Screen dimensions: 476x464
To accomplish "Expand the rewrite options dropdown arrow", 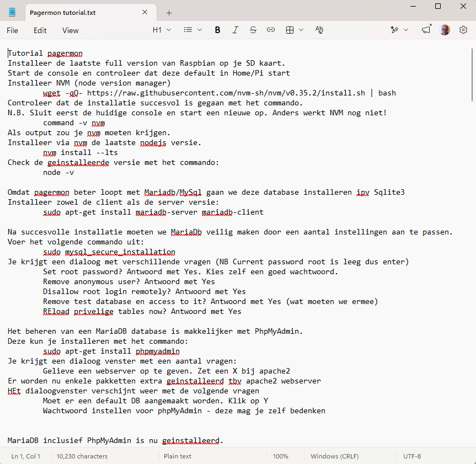I will click(406, 30).
